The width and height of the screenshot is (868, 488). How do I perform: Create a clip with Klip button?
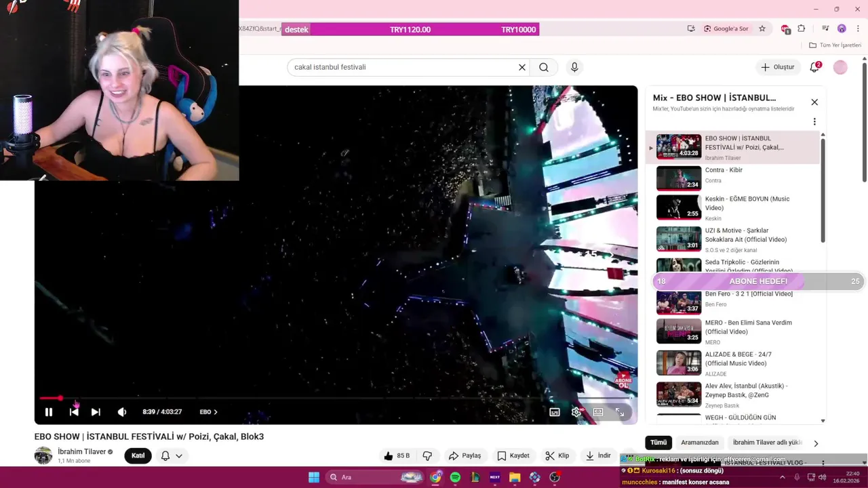tap(557, 455)
